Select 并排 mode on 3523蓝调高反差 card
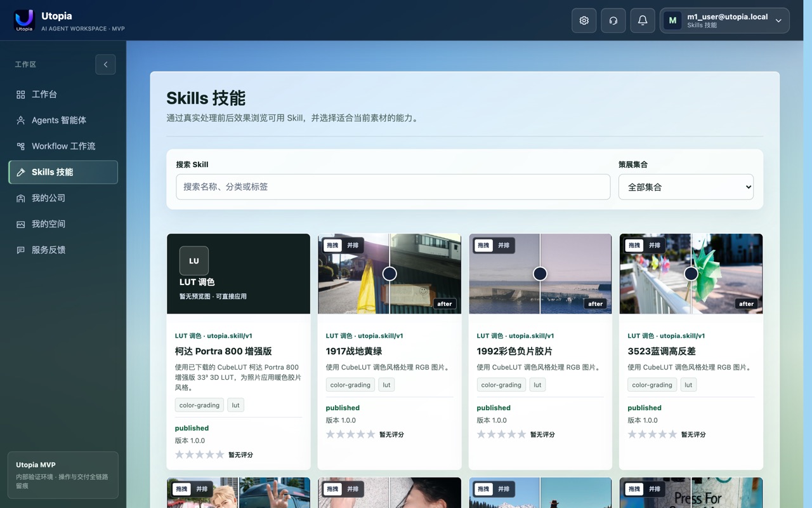This screenshot has height=508, width=812. tap(655, 245)
